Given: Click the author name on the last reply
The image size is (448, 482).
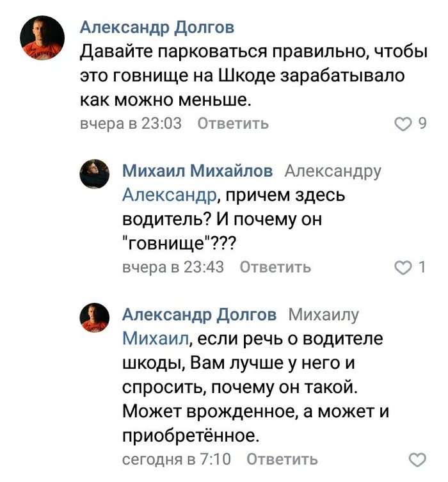Looking at the screenshot, I should [x=199, y=314].
